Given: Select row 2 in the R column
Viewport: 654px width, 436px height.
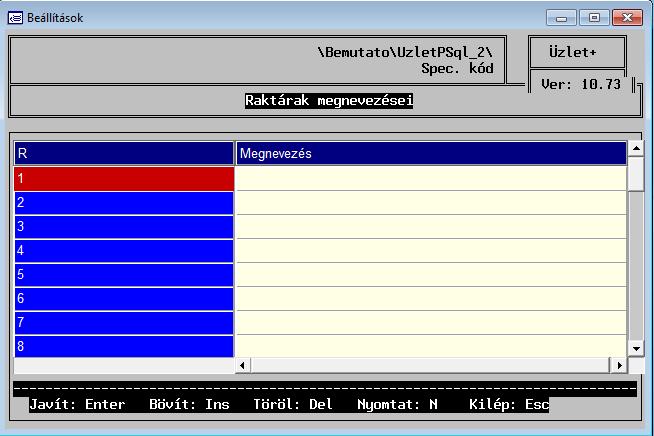Looking at the screenshot, I should (x=124, y=203).
